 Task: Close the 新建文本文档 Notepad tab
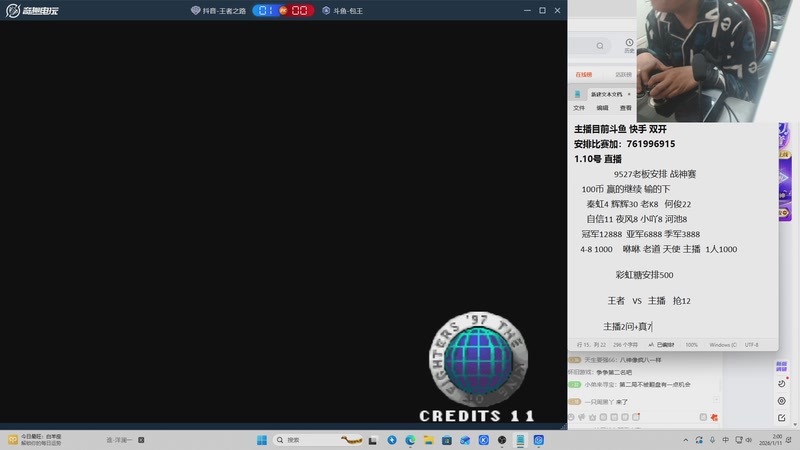pyautogui.click(x=629, y=93)
